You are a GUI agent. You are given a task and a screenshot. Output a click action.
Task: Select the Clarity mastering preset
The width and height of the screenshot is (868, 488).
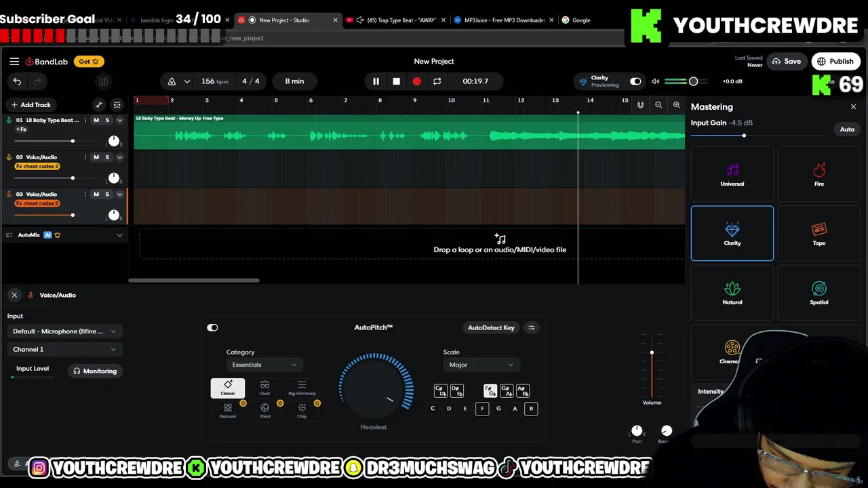pos(732,233)
